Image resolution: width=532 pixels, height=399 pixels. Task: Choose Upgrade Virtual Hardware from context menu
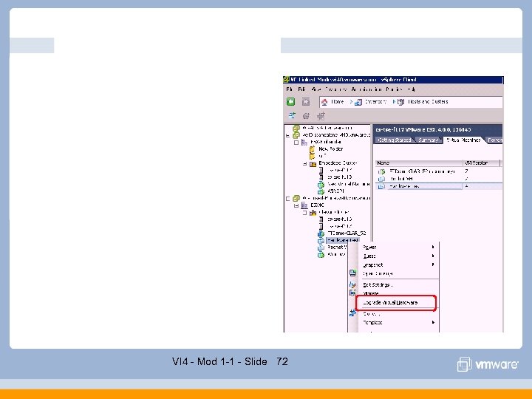390,303
